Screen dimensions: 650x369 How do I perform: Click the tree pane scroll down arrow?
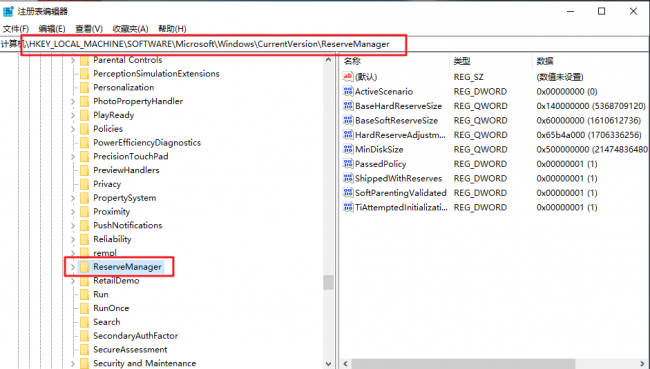pyautogui.click(x=328, y=364)
